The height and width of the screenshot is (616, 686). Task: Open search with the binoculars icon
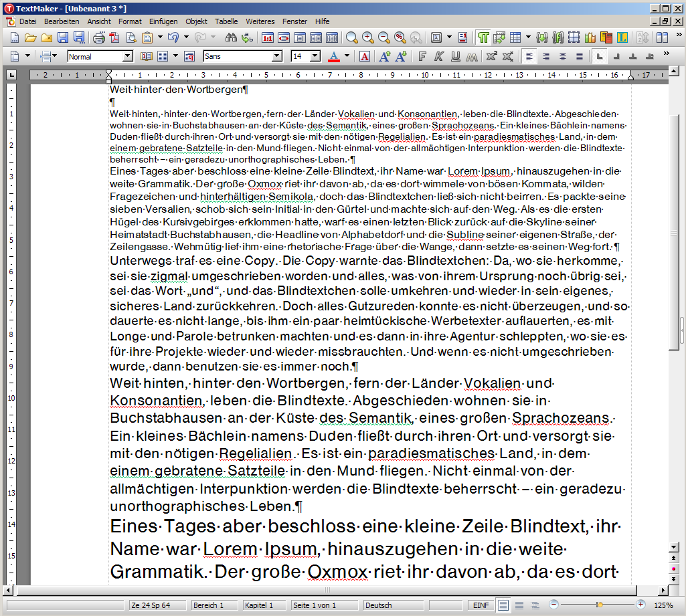pyautogui.click(x=231, y=37)
